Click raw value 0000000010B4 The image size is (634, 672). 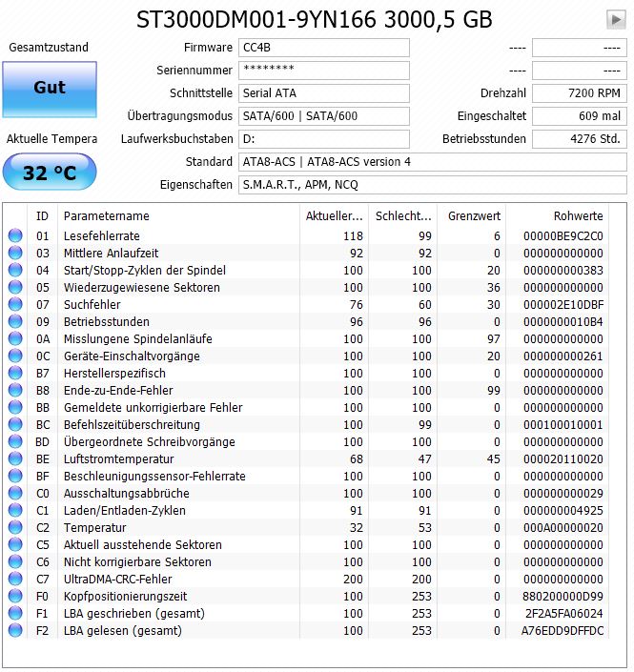click(562, 322)
